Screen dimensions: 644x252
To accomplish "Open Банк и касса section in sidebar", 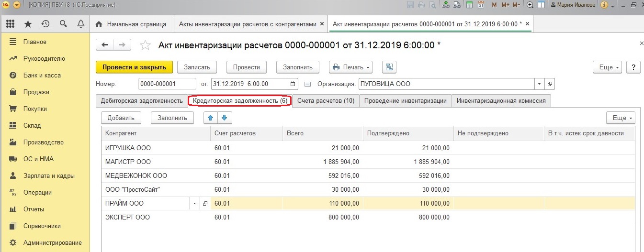I will (x=42, y=76).
